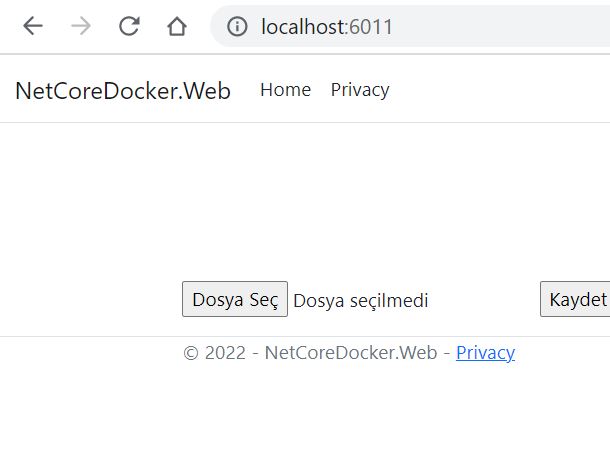Select the 6011 port text in URL
The height and width of the screenshot is (453, 610).
coord(374,27)
